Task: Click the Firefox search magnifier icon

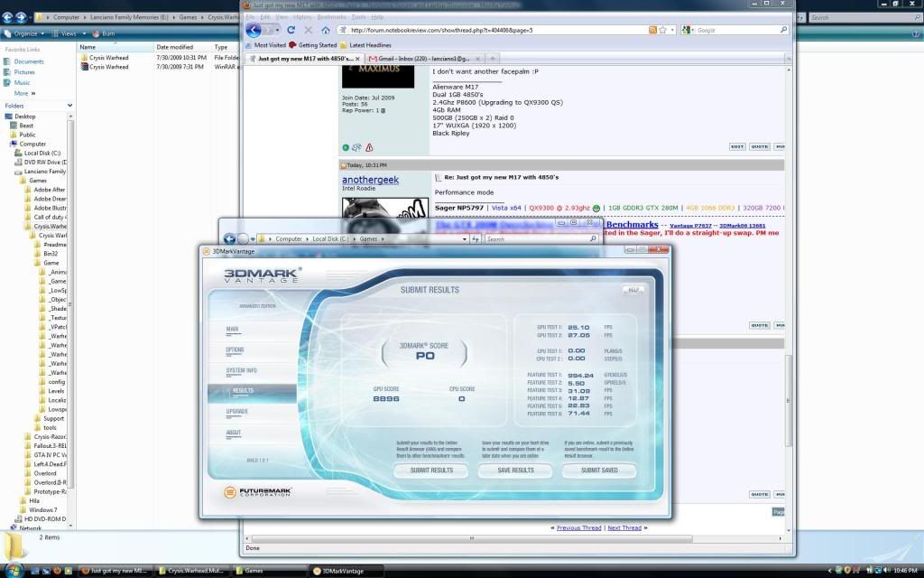Action: click(784, 30)
